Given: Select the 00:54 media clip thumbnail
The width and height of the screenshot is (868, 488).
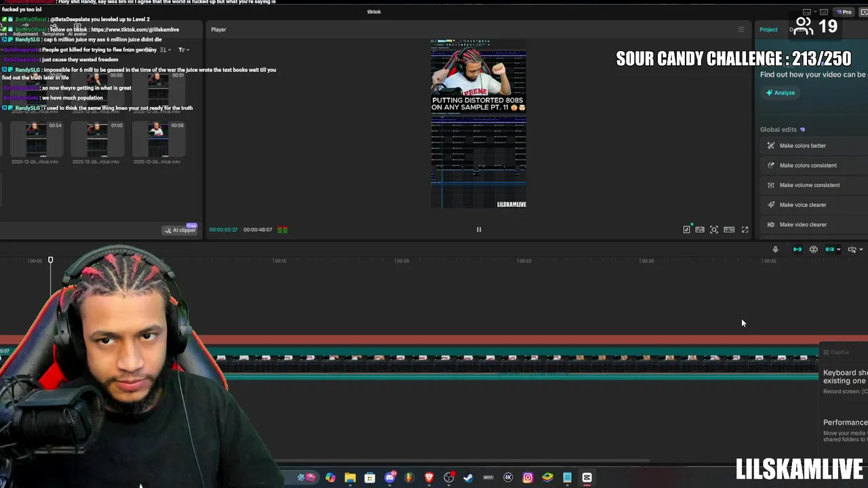Looking at the screenshot, I should click(x=36, y=139).
